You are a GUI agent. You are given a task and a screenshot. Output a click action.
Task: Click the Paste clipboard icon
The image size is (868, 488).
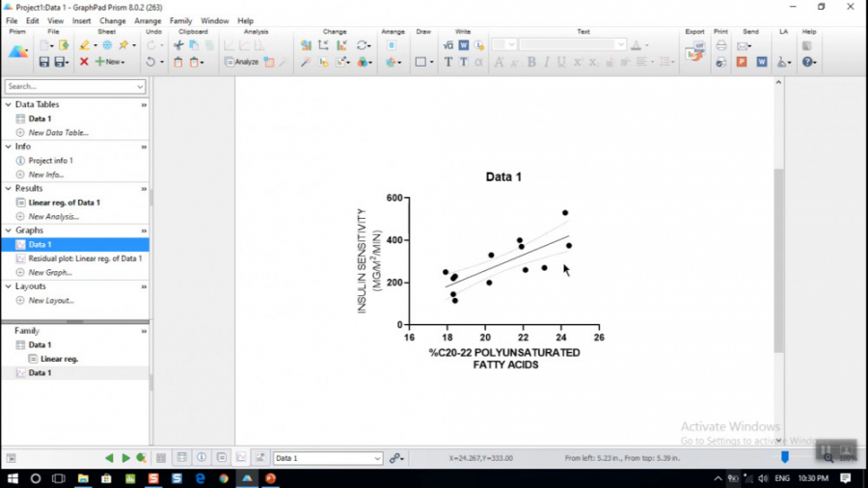178,62
